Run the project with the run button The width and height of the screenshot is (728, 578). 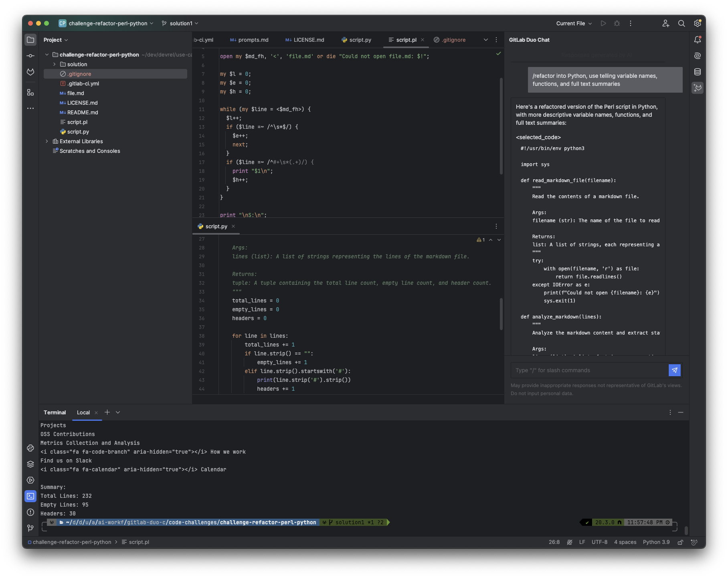tap(603, 23)
